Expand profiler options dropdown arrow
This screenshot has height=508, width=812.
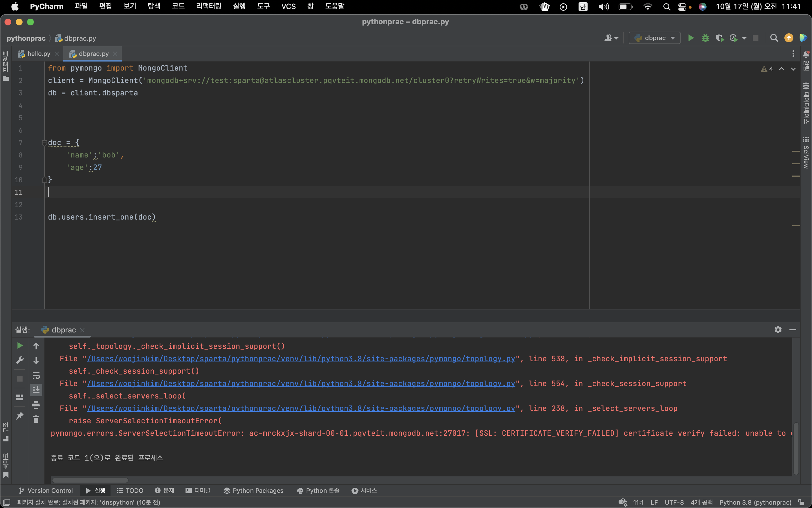coord(744,38)
